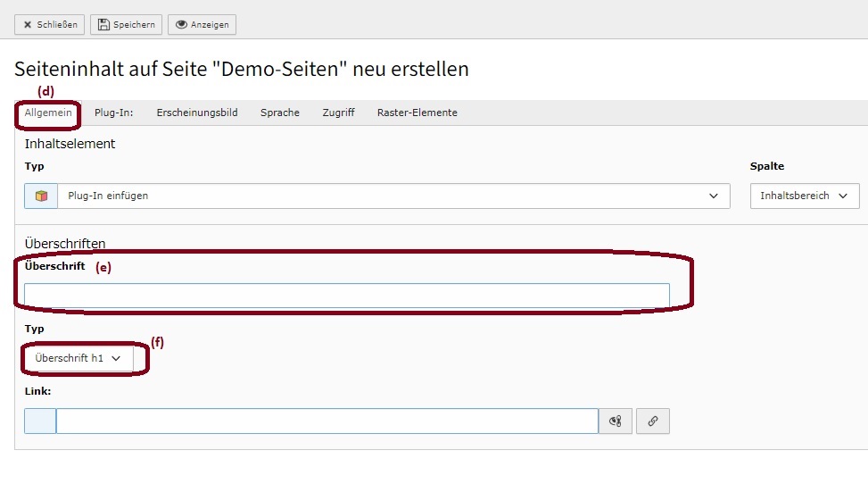Focus the Überschrift text input field
Screen dimensions: 868x484
click(347, 296)
